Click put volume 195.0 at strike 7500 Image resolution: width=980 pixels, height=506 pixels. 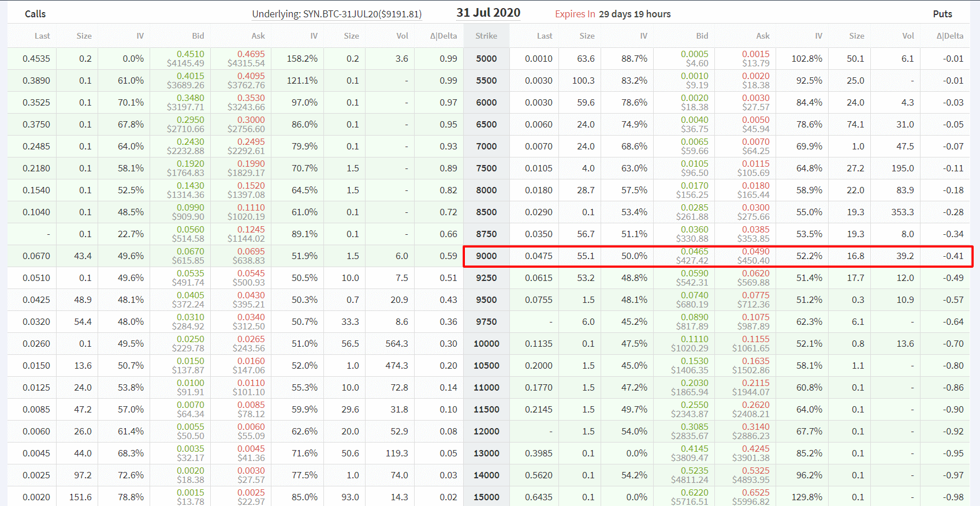[x=903, y=168]
